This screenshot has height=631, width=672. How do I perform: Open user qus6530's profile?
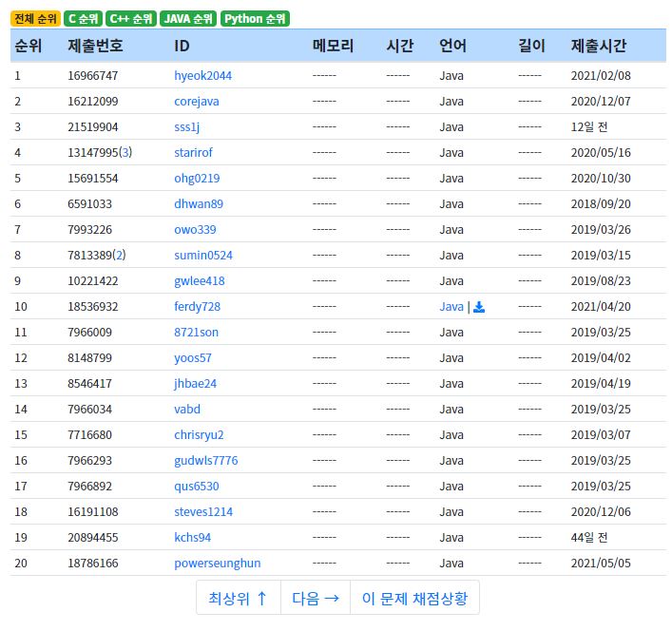[x=197, y=487]
